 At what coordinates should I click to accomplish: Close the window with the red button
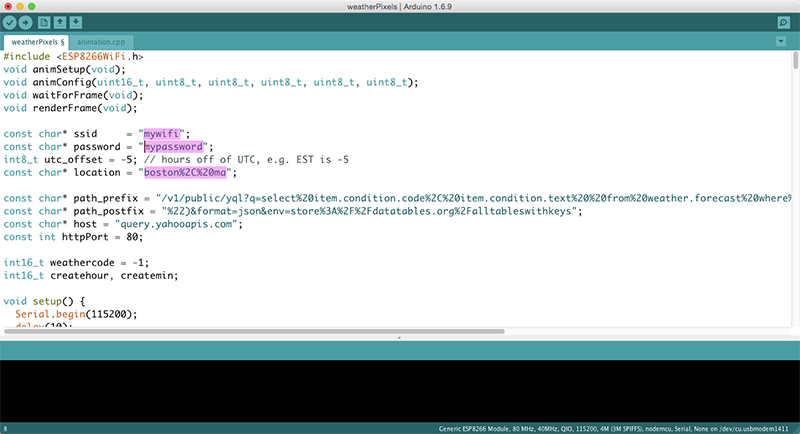coord(10,6)
